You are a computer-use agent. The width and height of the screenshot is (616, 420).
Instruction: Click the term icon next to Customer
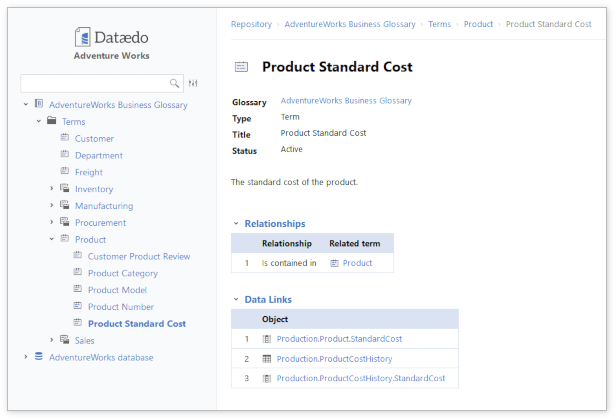[65, 138]
